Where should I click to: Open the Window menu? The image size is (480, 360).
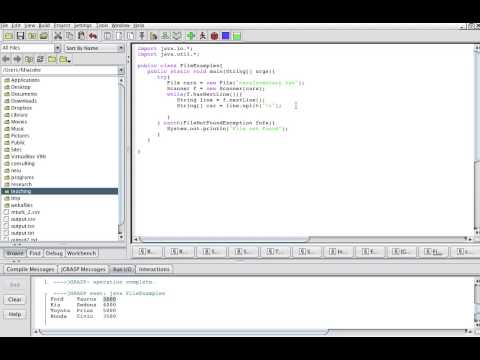[x=120, y=26]
